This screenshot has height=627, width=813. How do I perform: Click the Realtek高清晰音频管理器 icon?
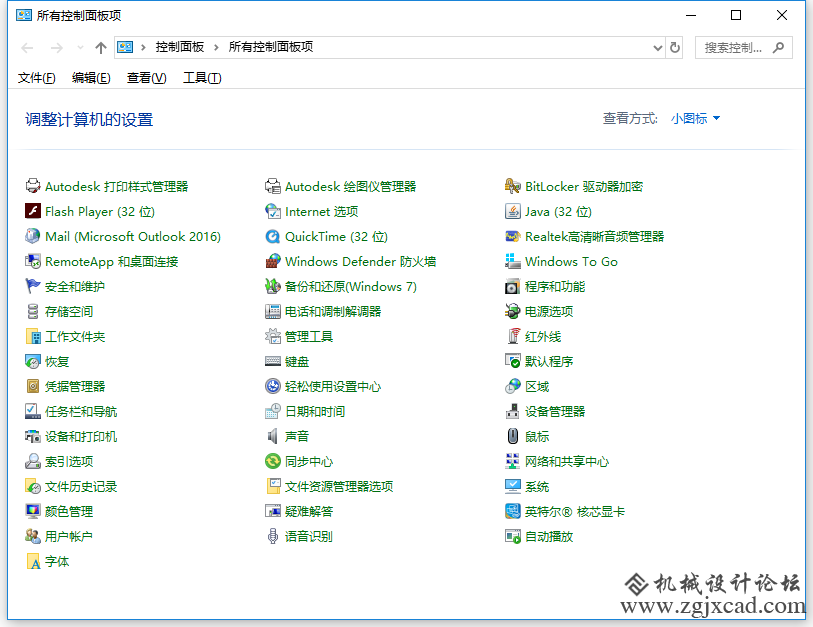(513, 236)
